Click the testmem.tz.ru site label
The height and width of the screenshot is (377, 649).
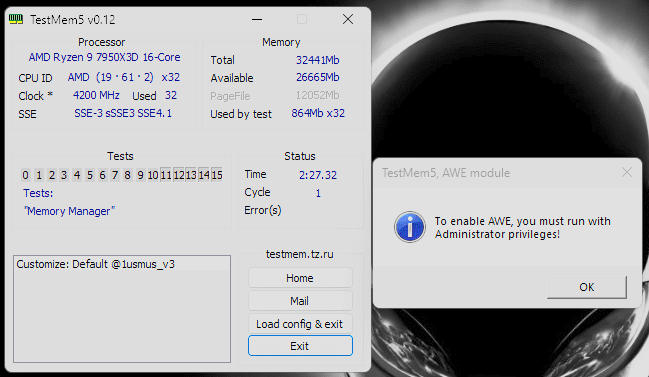point(300,254)
